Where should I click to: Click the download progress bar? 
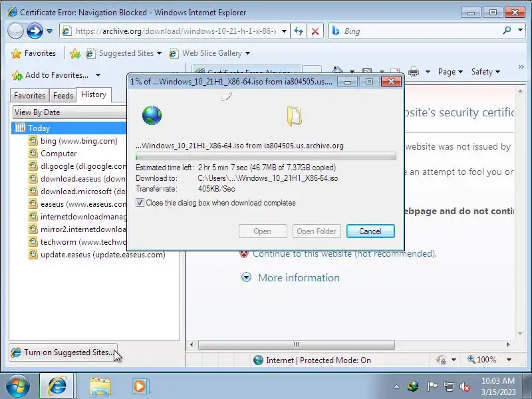[x=265, y=156]
